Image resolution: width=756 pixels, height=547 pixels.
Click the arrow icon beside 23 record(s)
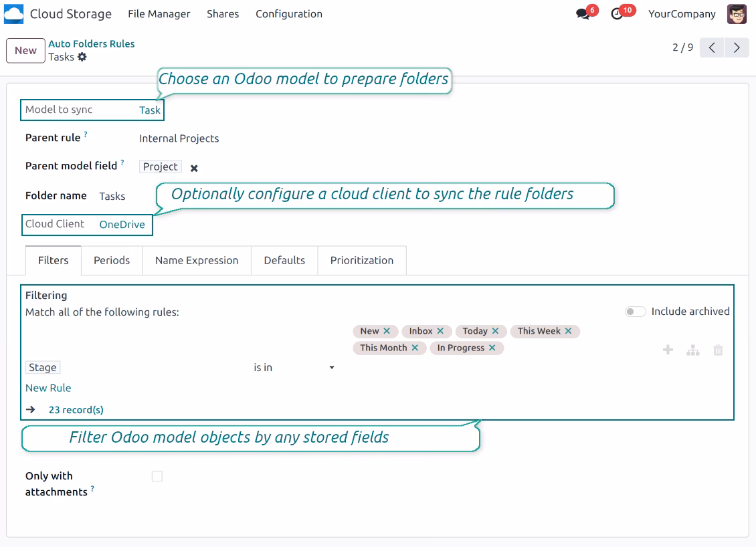[x=31, y=410]
